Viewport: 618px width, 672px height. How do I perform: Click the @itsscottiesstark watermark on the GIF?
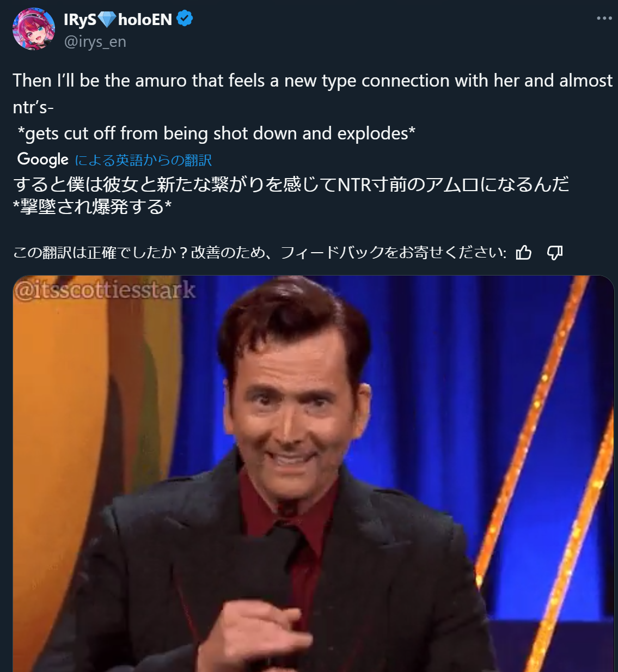click(105, 289)
